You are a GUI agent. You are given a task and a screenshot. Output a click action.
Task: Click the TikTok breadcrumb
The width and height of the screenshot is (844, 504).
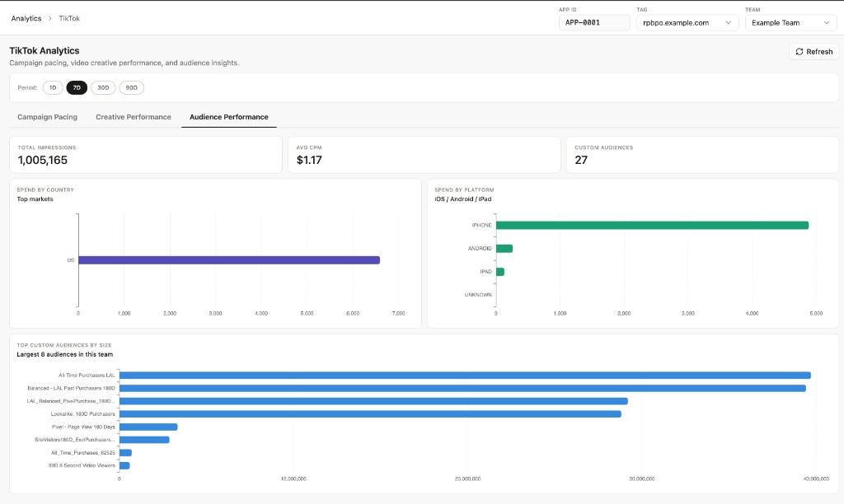click(69, 18)
